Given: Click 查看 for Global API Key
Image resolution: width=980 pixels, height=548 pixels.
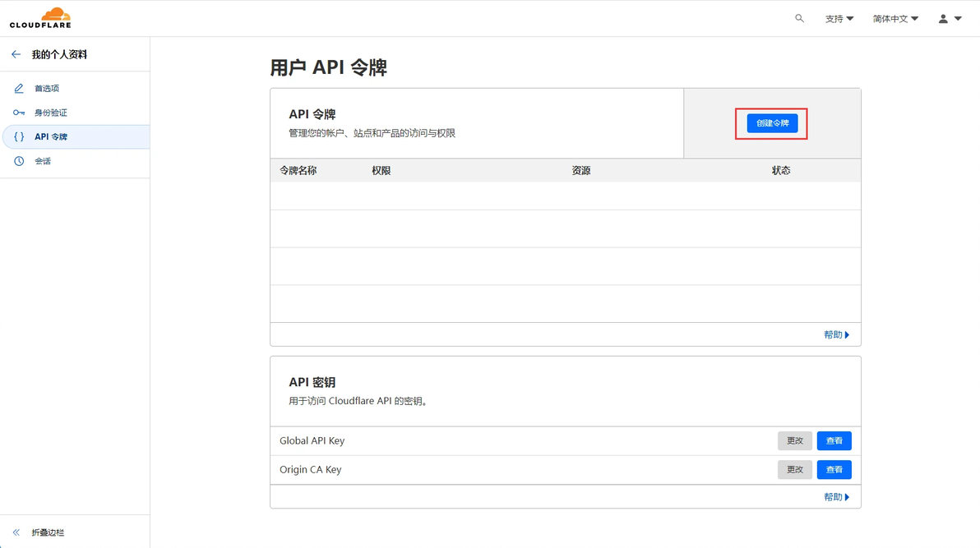Looking at the screenshot, I should (834, 441).
